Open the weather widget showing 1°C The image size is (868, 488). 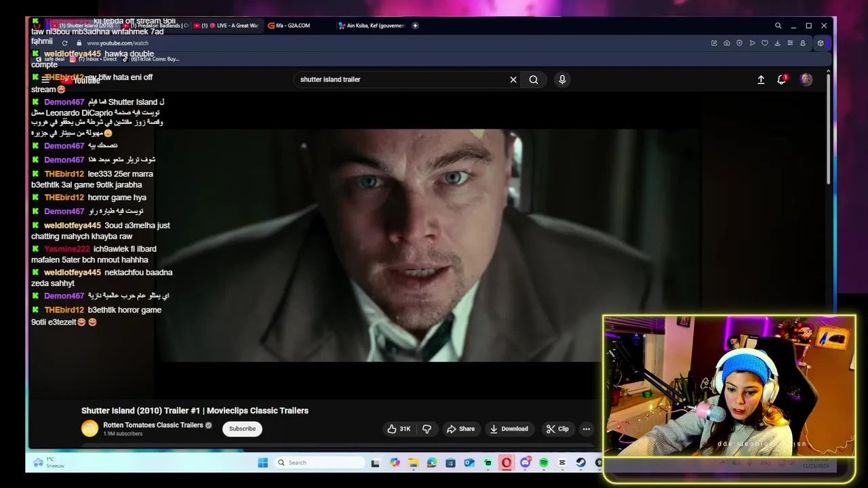click(49, 463)
